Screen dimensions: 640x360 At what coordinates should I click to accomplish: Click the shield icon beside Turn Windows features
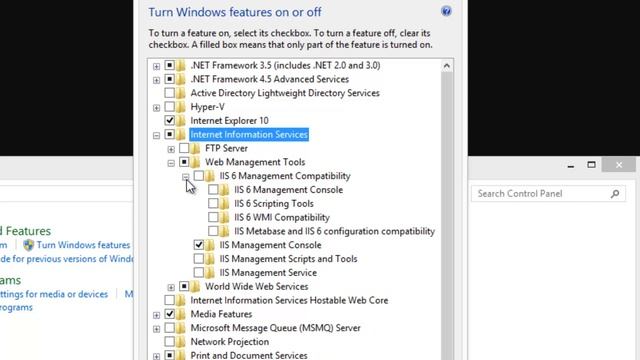[x=28, y=245]
